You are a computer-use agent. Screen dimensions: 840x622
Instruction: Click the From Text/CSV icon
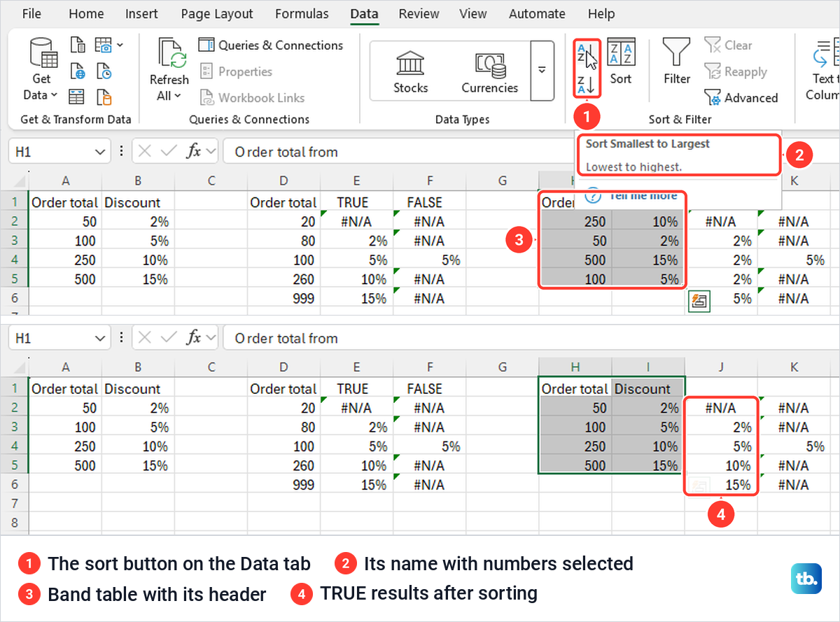(x=78, y=46)
